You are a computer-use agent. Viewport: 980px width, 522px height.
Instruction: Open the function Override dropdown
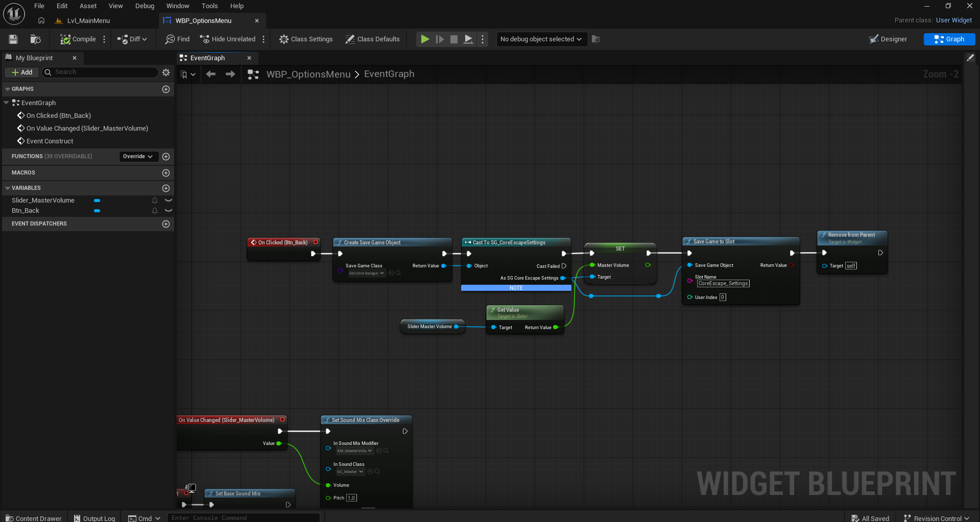(138, 157)
